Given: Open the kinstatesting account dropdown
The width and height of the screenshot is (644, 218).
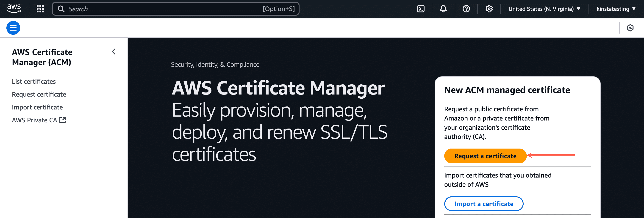Looking at the screenshot, I should coord(616,9).
